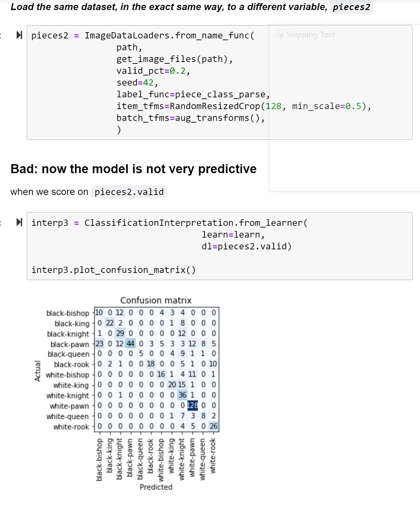Click the 'Snipping Tool' overlay text
Screen dimensions: 420x506
[310, 35]
